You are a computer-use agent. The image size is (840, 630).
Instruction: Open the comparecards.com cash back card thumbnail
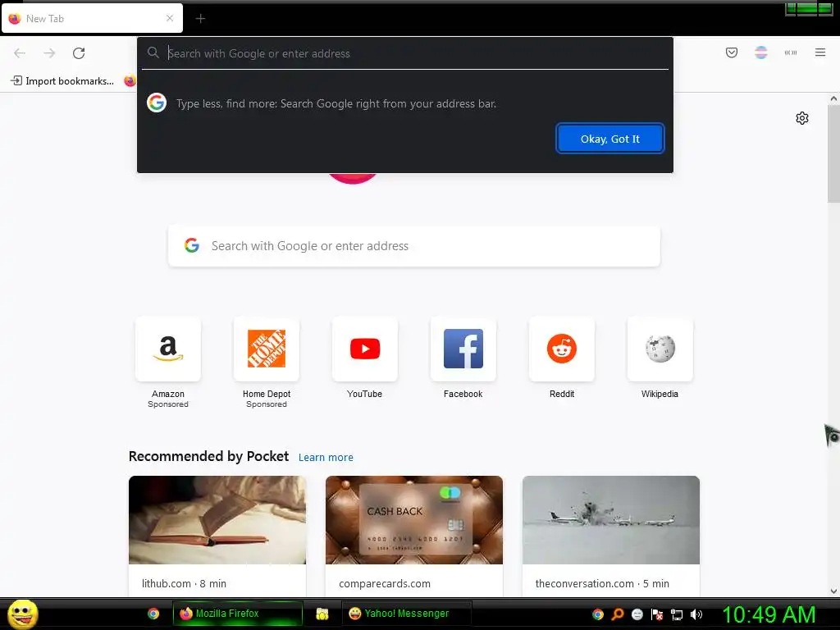coord(414,519)
